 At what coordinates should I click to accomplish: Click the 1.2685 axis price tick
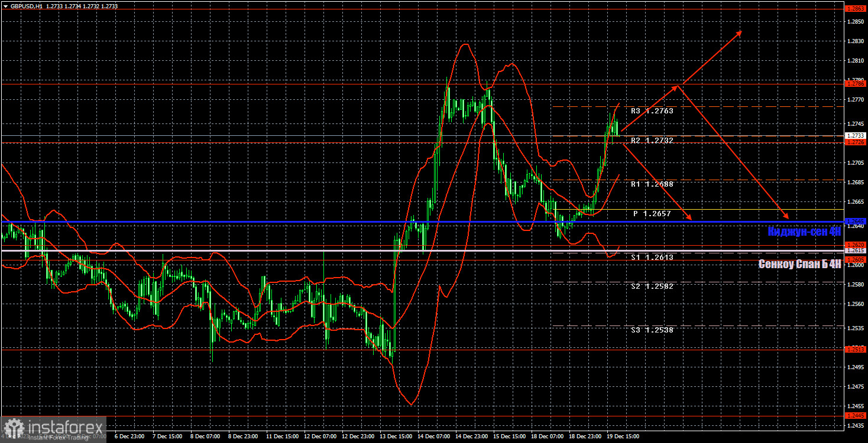pyautogui.click(x=856, y=182)
